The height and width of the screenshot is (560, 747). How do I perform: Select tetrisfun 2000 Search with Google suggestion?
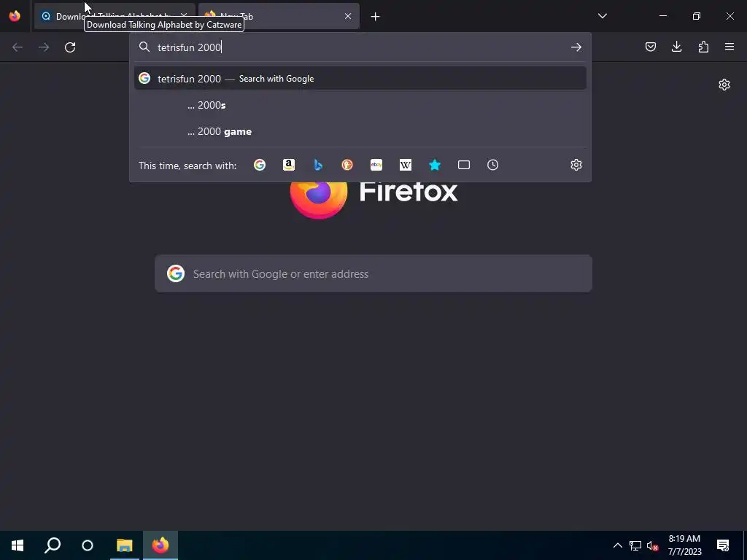[360, 79]
